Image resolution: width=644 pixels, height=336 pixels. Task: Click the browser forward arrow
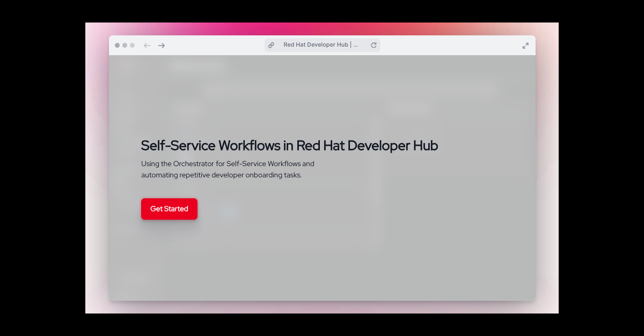162,46
